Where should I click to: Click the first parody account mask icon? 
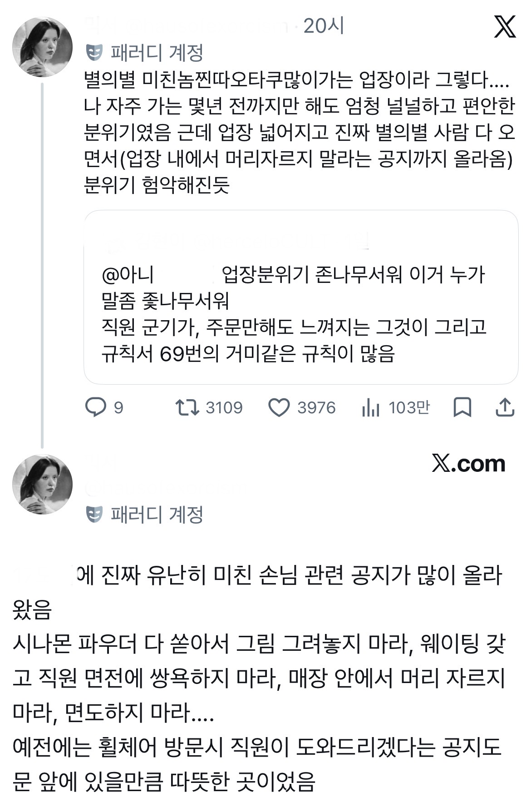point(94,53)
